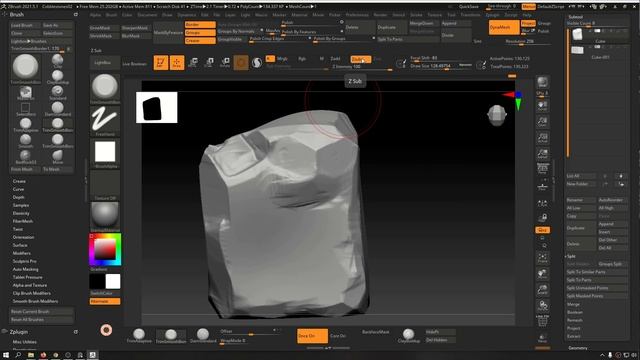Click the SwitchColor button
The width and height of the screenshot is (640, 360).
pyautogui.click(x=105, y=293)
